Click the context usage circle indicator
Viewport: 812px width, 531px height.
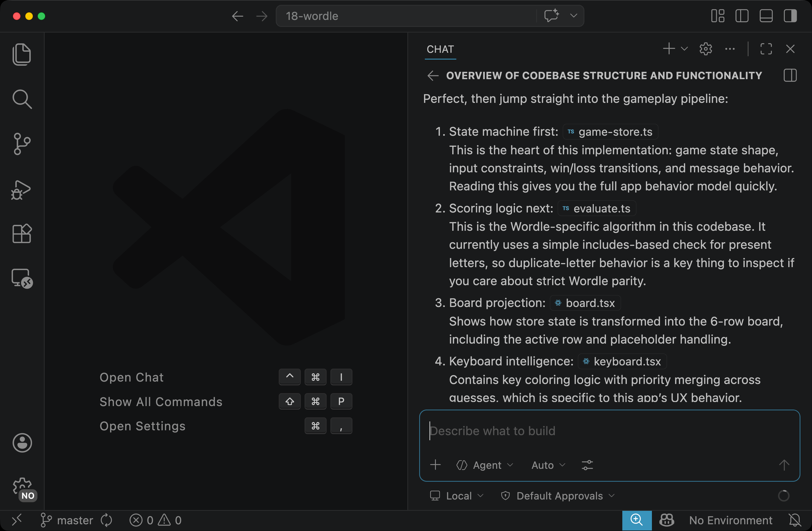(783, 495)
